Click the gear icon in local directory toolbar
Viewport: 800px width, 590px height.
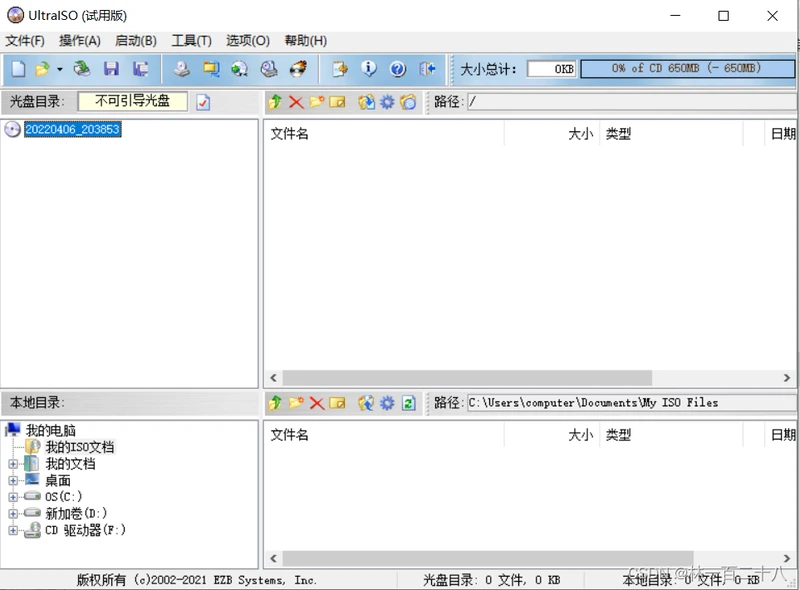tap(387, 403)
